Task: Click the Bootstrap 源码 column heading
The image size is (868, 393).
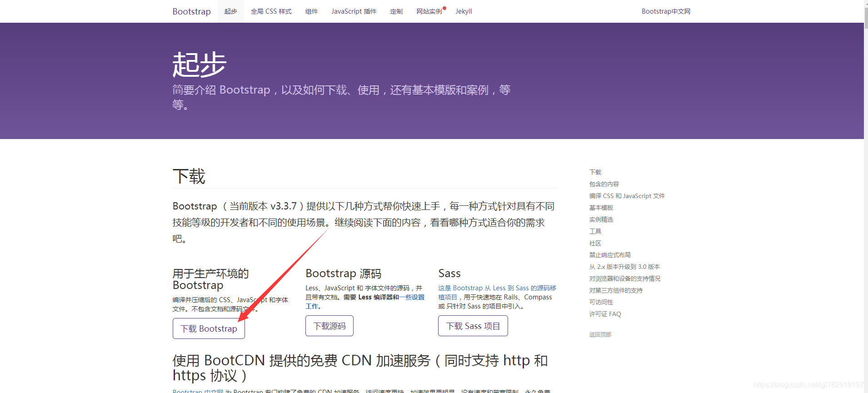Action: click(x=344, y=274)
